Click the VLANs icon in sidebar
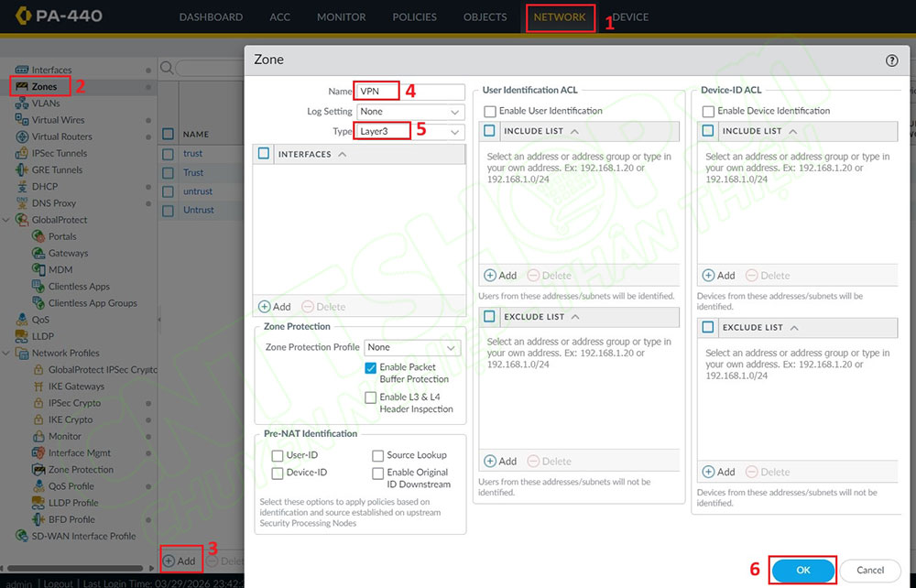The height and width of the screenshot is (588, 916). (22, 103)
